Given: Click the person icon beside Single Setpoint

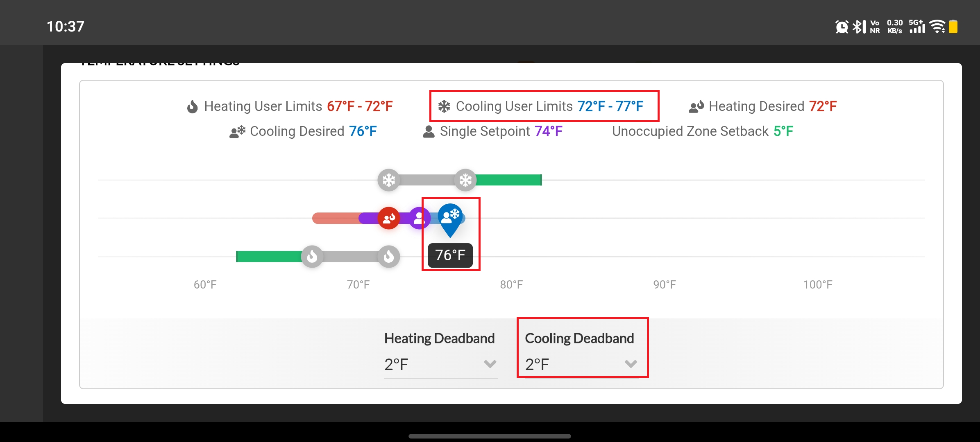Looking at the screenshot, I should coord(429,131).
